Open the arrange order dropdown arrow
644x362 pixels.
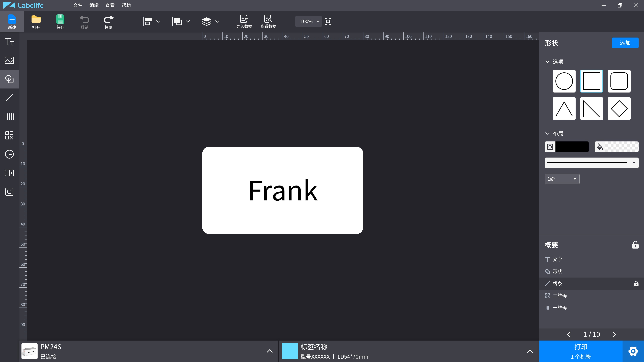(x=188, y=21)
